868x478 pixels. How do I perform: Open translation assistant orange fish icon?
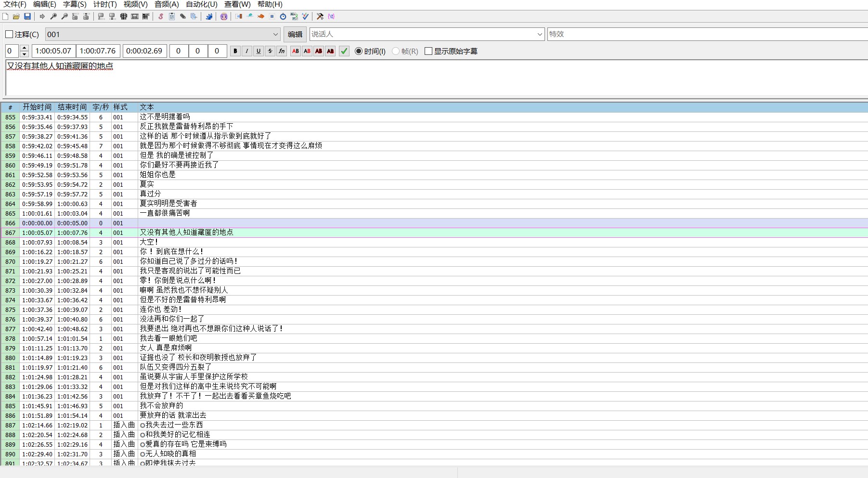coord(261,16)
